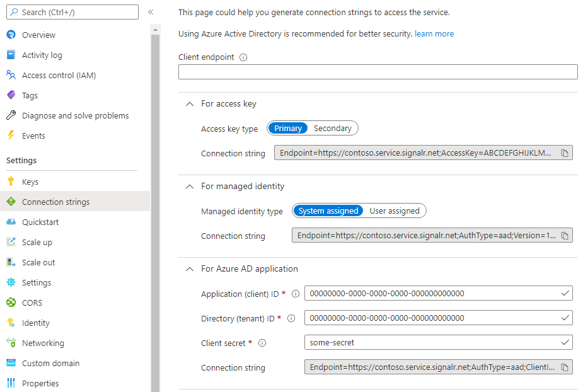Switch to User assigned managed identity
583x392 pixels.
[395, 210]
